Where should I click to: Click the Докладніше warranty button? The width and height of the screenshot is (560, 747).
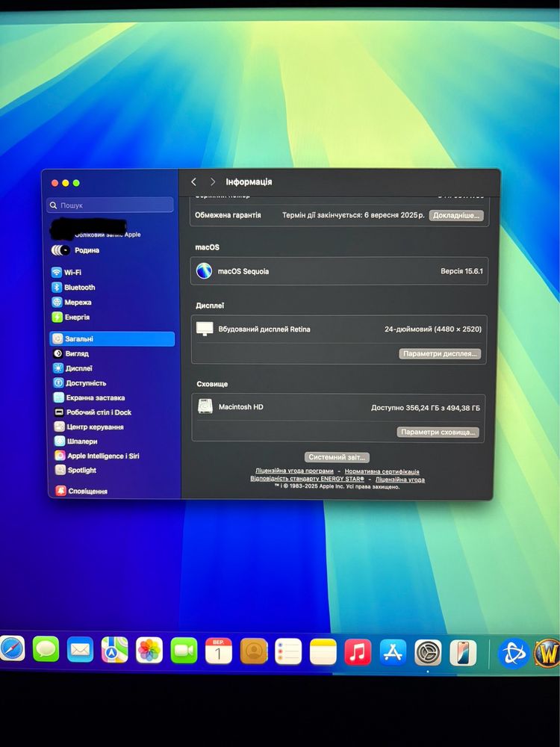point(456,215)
